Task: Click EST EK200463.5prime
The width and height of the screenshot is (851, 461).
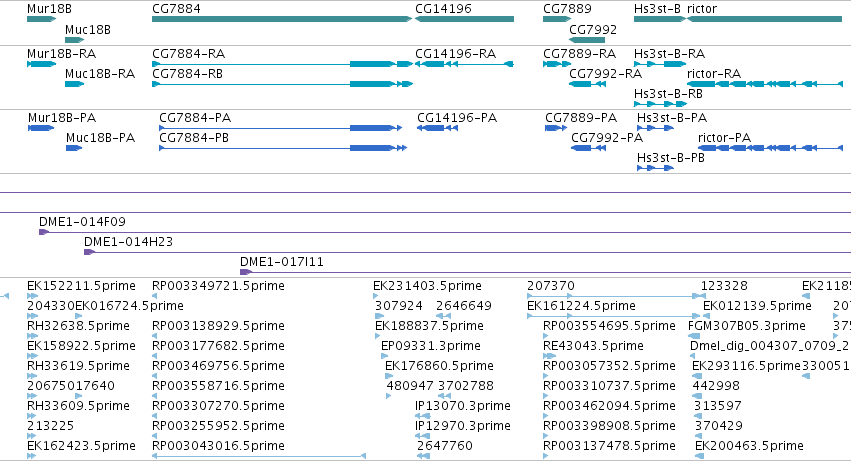Action: point(749,447)
